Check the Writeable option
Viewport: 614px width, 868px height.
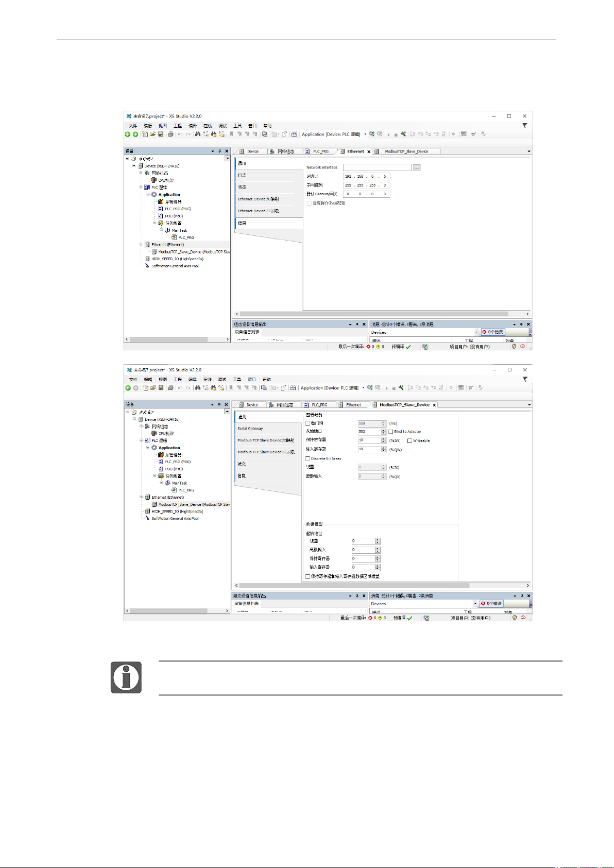(x=410, y=440)
